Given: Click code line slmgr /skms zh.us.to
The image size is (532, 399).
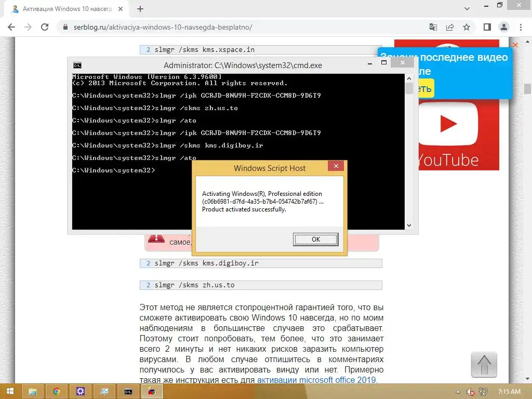Looking at the screenshot, I should point(261,285).
